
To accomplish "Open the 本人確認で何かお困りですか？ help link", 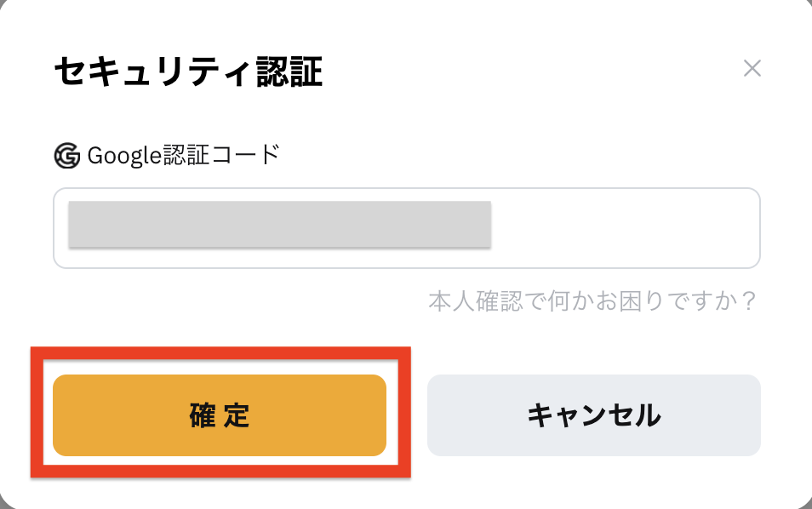I will tap(593, 300).
